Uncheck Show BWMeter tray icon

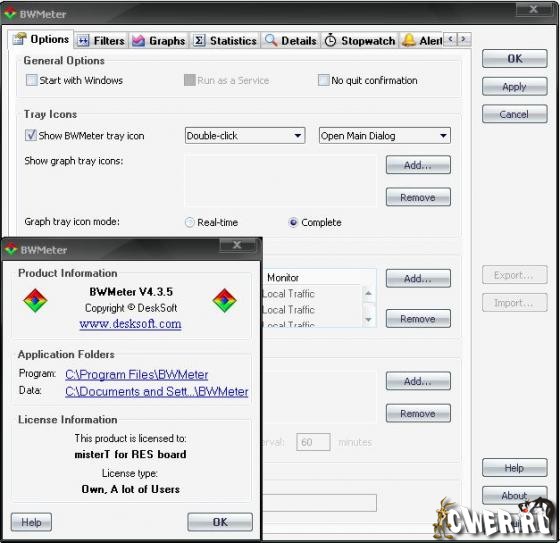(x=31, y=135)
